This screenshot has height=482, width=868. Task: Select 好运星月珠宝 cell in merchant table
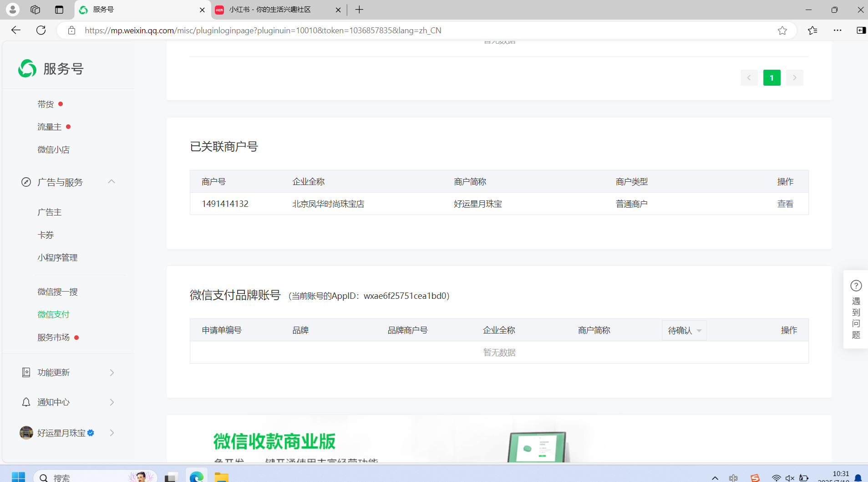[x=478, y=204]
